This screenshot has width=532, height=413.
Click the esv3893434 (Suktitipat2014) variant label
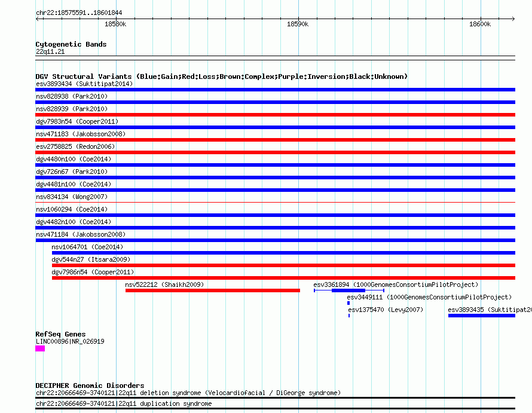(84, 84)
